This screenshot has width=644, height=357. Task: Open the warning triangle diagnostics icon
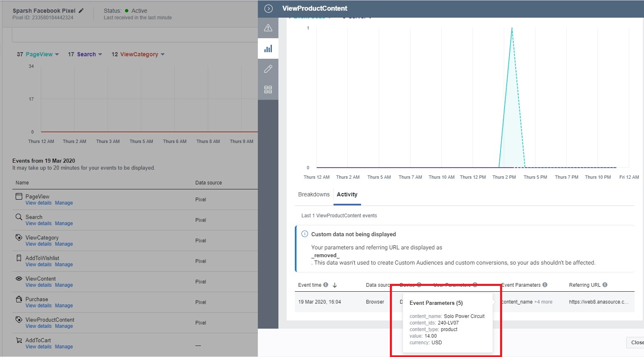(268, 28)
